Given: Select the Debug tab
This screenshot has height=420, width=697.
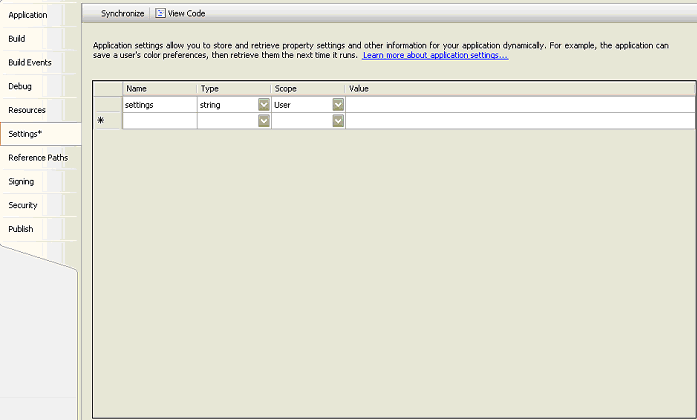Looking at the screenshot, I should (x=20, y=86).
